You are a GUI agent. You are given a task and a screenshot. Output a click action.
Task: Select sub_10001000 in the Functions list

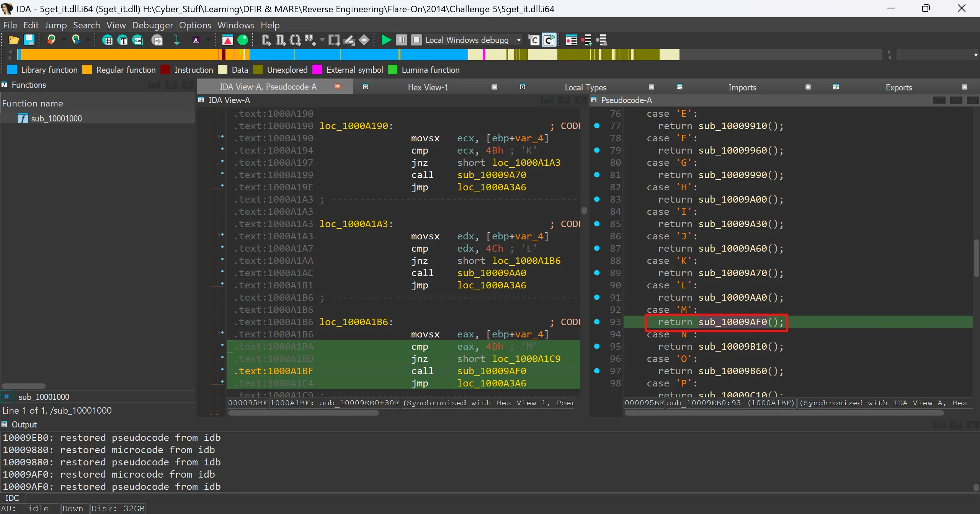[x=56, y=118]
